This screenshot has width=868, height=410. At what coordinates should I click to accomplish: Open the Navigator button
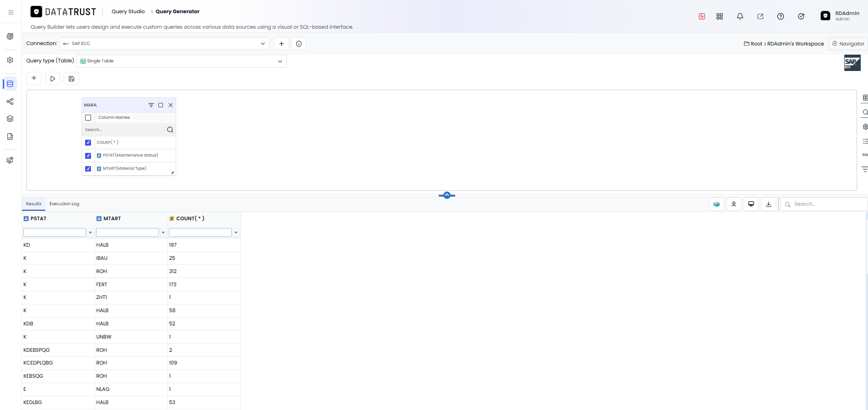pyautogui.click(x=848, y=44)
